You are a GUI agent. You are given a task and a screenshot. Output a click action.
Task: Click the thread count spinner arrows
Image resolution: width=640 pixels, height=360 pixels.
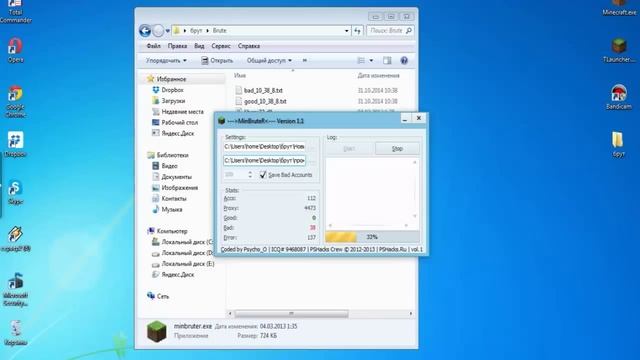[250, 175]
